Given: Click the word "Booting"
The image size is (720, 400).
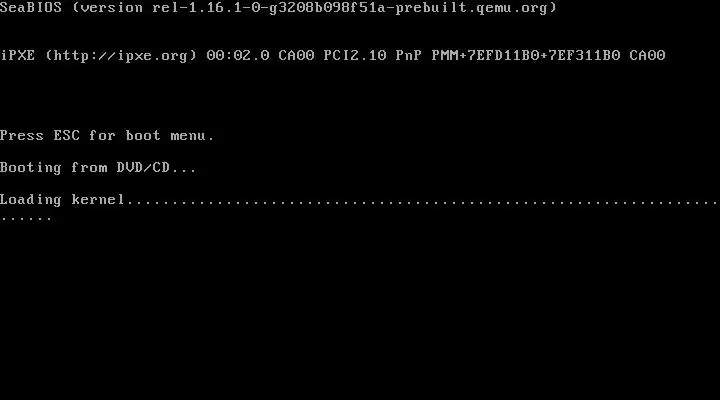Looking at the screenshot, I should tap(31, 168).
